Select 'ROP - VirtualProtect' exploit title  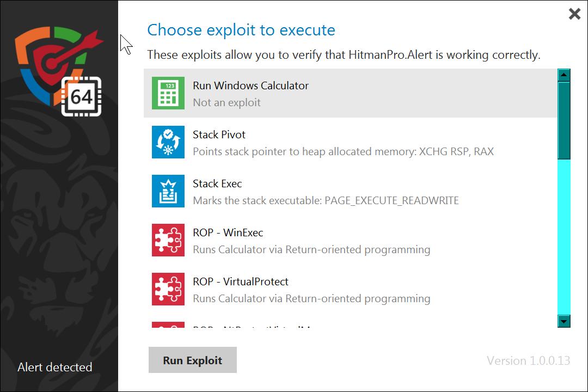coord(241,281)
